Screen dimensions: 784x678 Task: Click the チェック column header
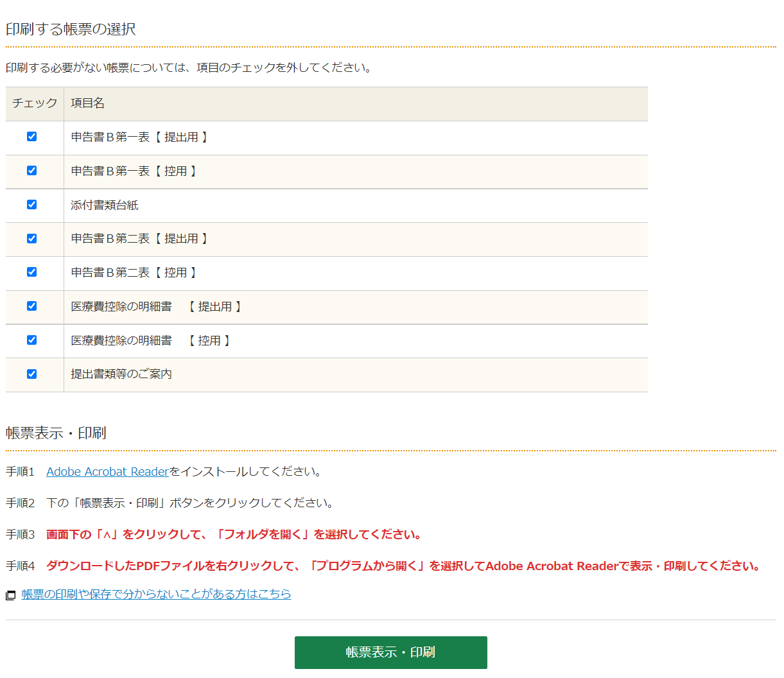[x=35, y=103]
